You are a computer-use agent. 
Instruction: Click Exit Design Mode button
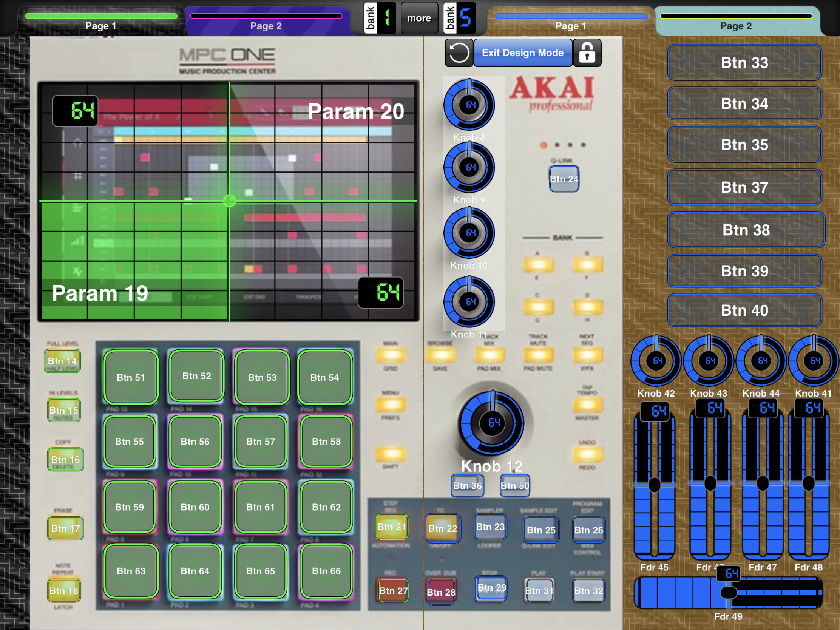tap(523, 53)
